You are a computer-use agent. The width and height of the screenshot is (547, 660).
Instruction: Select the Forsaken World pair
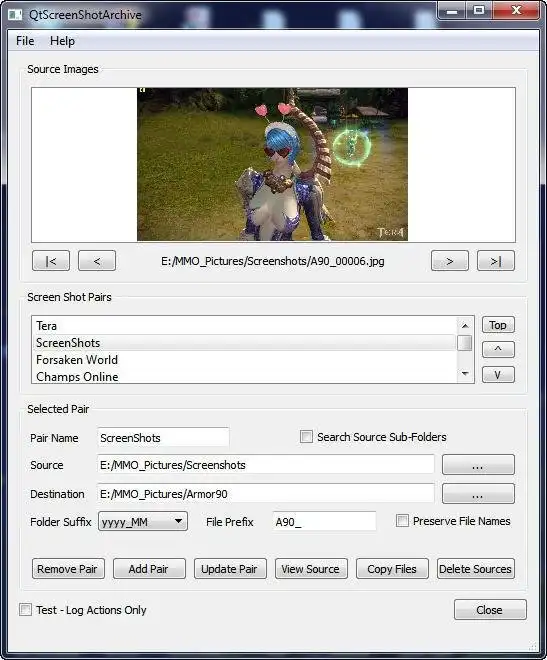[x=244, y=359]
